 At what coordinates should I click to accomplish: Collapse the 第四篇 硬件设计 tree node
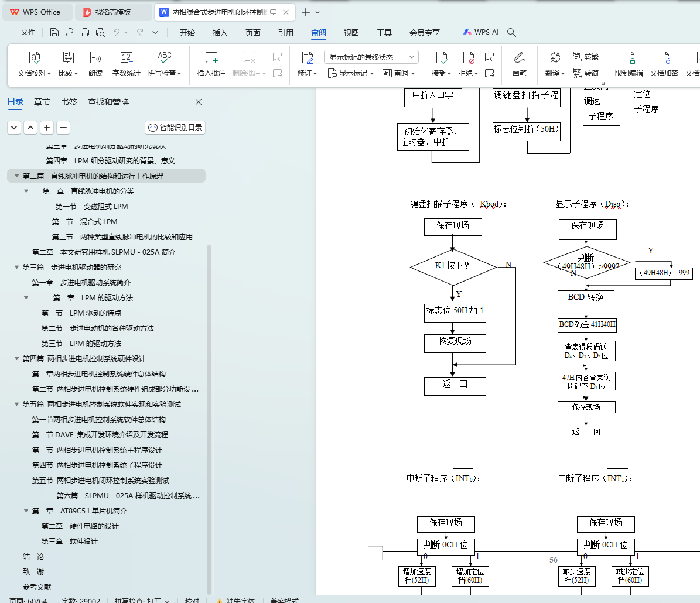(x=16, y=358)
